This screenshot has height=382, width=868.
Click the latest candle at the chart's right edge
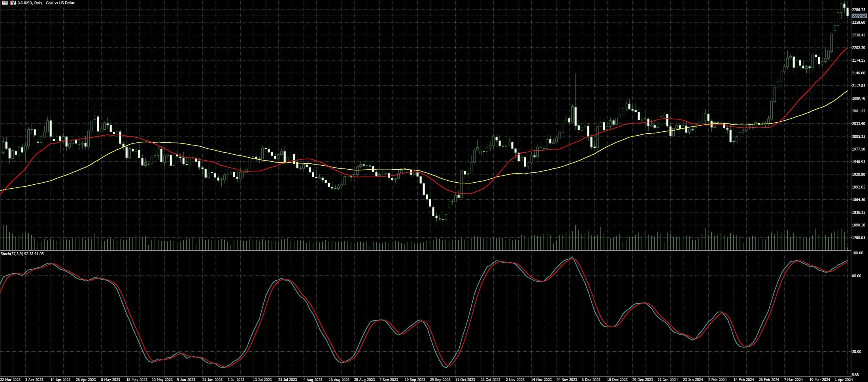click(x=847, y=11)
